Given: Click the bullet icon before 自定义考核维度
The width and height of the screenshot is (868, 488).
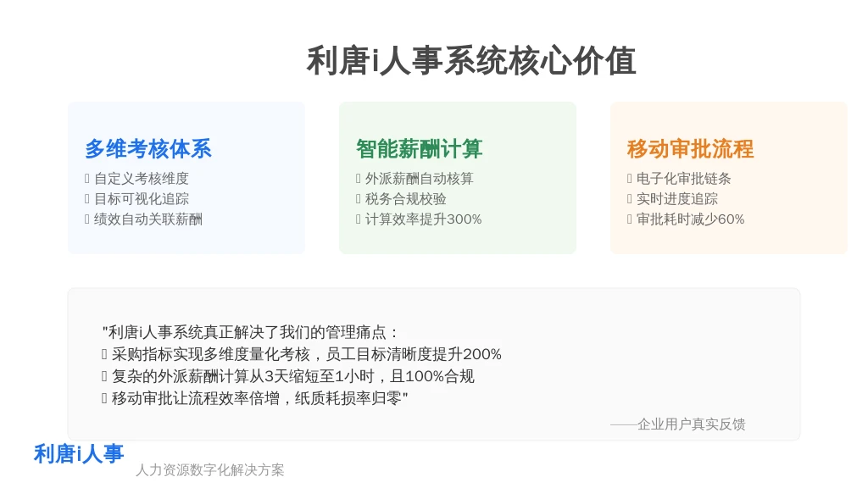Looking at the screenshot, I should click(87, 179).
